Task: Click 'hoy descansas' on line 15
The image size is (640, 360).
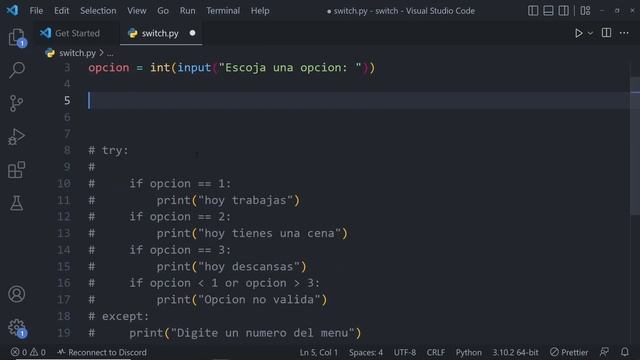Action: coord(249,267)
